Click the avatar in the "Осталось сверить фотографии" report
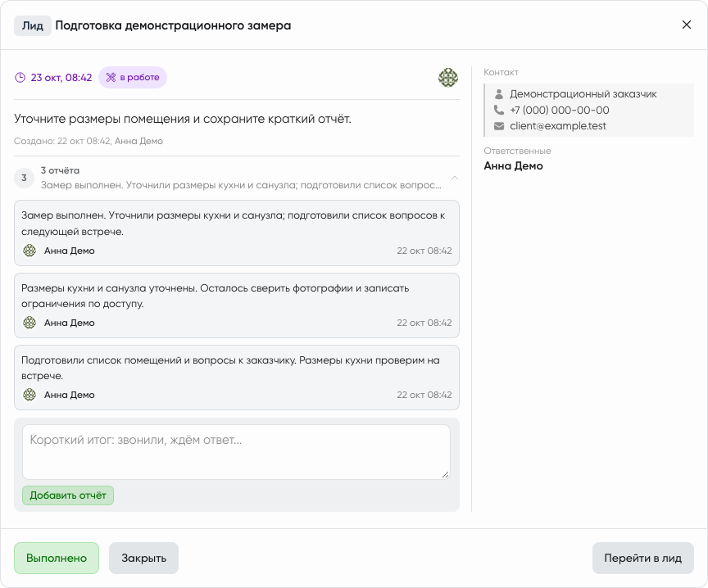The image size is (708, 588). (x=29, y=323)
